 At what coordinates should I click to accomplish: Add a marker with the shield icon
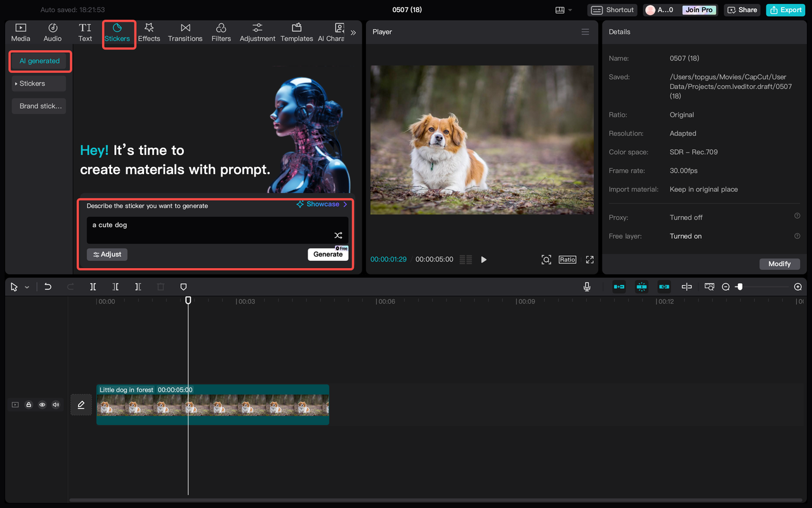click(183, 287)
